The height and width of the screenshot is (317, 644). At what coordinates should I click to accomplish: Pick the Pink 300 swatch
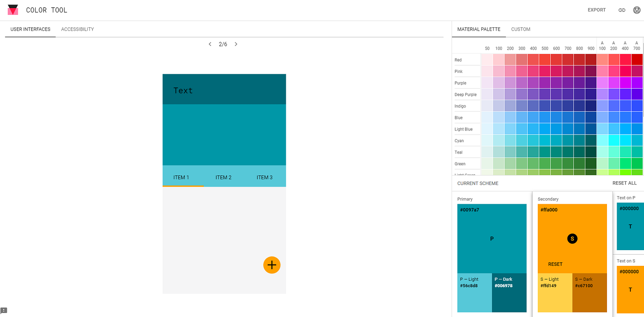click(x=522, y=71)
